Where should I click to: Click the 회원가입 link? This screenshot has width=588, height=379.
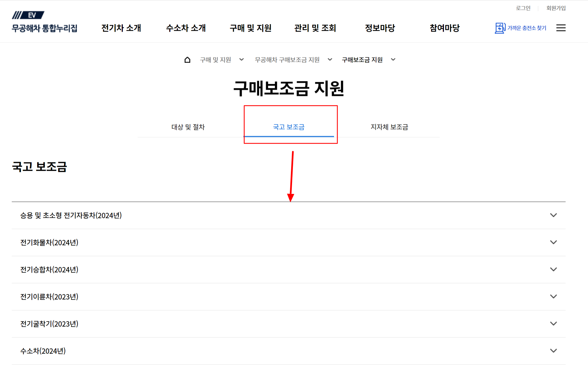(x=556, y=8)
